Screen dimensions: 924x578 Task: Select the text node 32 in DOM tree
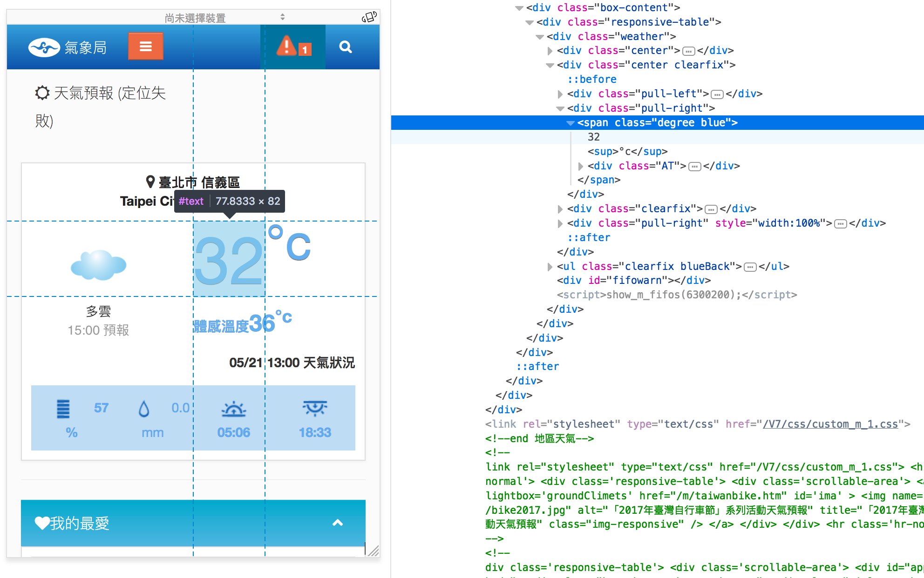[x=594, y=137]
